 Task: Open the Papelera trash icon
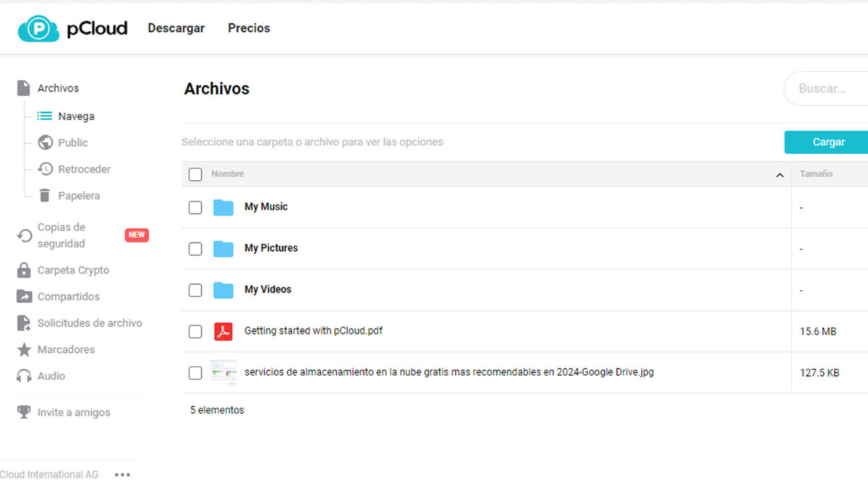45,195
